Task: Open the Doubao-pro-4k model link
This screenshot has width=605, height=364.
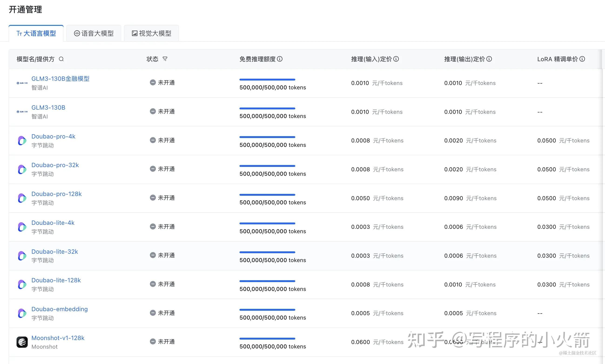Action: pyautogui.click(x=53, y=136)
